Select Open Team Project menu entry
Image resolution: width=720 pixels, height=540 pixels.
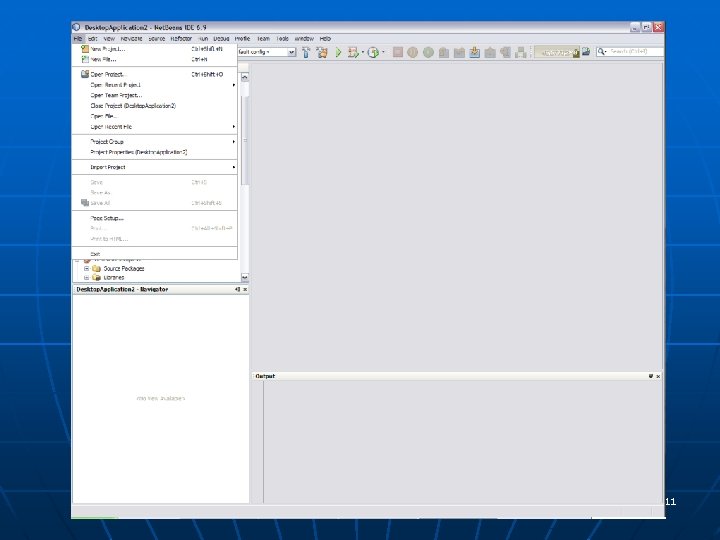[x=154, y=96]
